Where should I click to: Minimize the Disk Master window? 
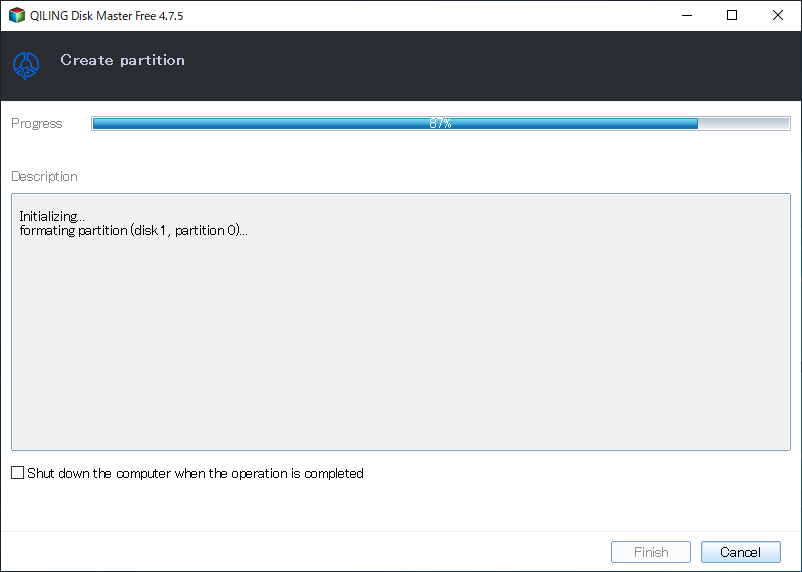pyautogui.click(x=687, y=15)
